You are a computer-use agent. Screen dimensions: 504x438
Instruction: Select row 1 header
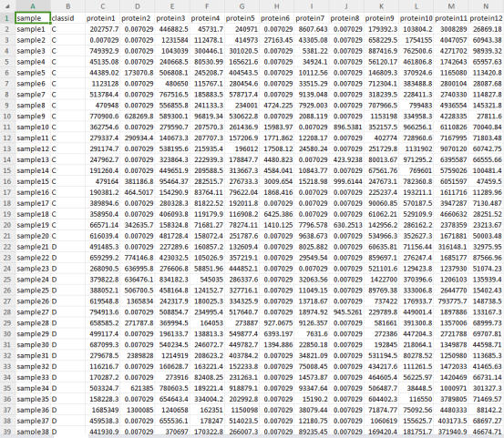[7, 18]
